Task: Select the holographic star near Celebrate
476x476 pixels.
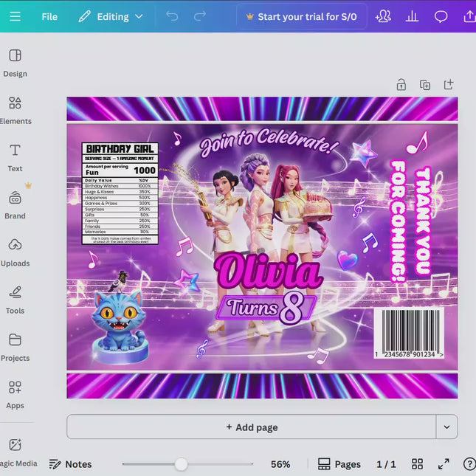Action: 363,154
